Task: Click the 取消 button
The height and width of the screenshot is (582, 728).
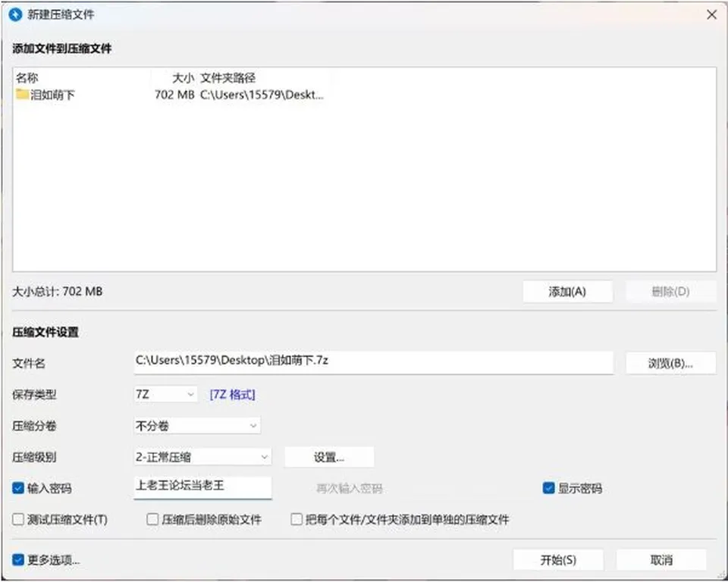Action: pyautogui.click(x=661, y=560)
